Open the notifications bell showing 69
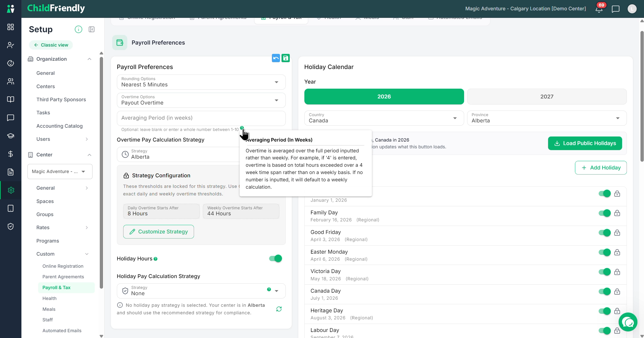The image size is (644, 338). click(599, 9)
